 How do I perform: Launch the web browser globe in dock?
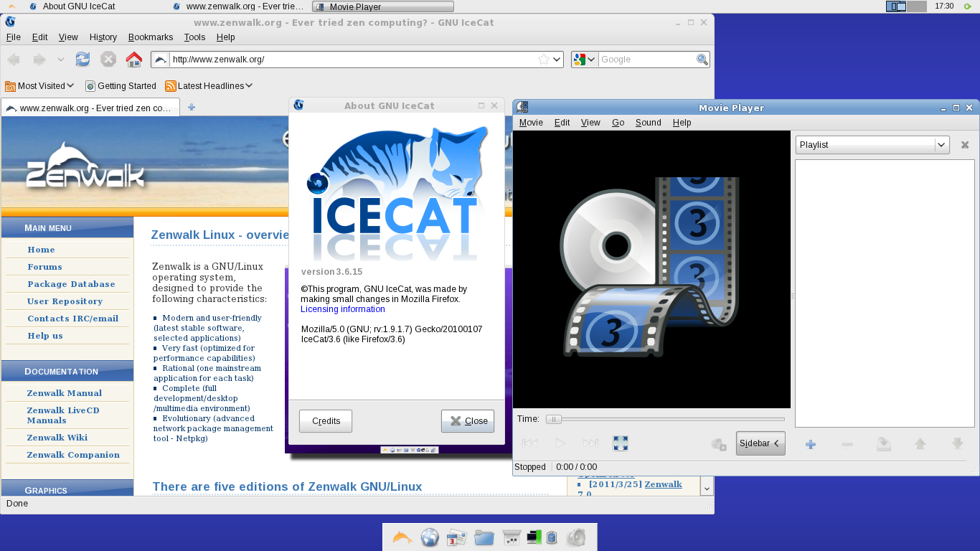click(x=430, y=537)
